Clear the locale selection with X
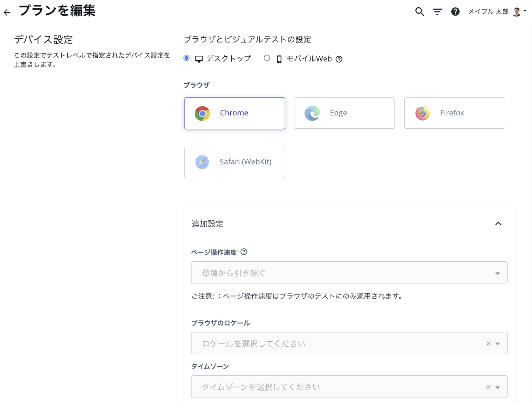Screen dimensions: 532x404 (x=488, y=344)
